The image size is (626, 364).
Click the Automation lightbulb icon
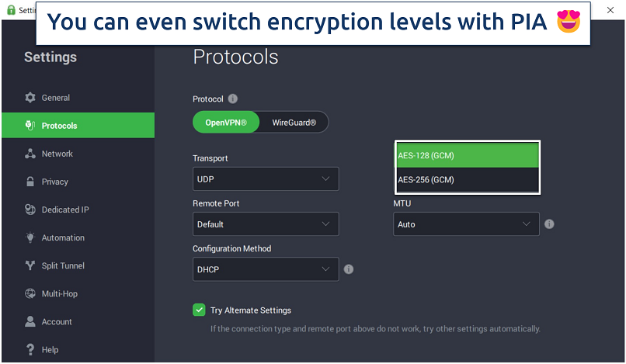coord(30,237)
